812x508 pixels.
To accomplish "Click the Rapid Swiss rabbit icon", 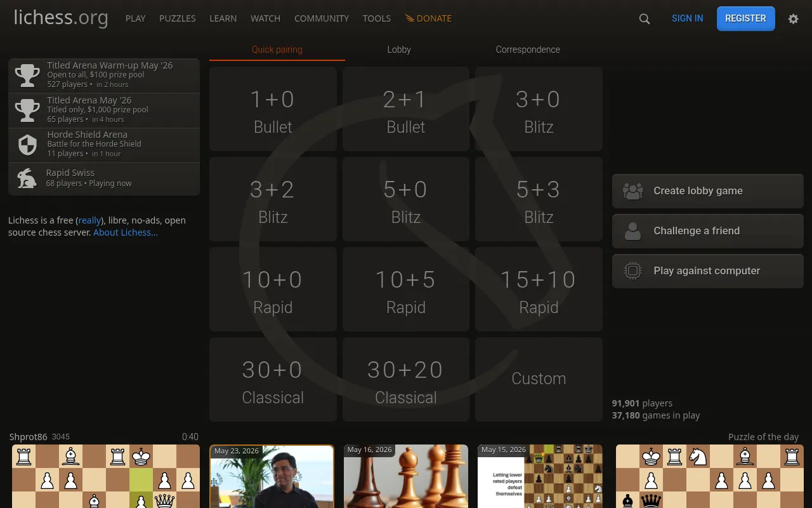I will coord(27,178).
